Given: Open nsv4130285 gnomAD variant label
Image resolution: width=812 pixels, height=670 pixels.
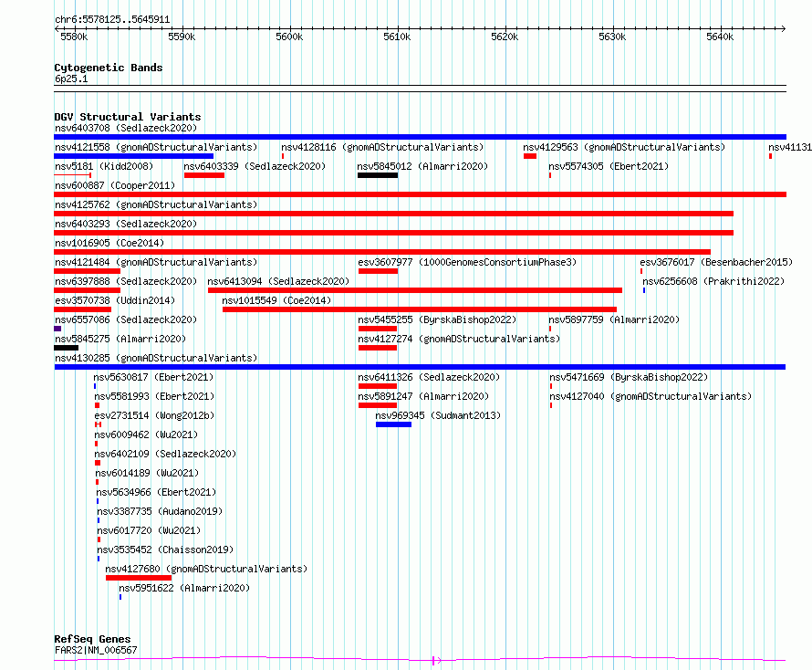Looking at the screenshot, I should pyautogui.click(x=156, y=358).
